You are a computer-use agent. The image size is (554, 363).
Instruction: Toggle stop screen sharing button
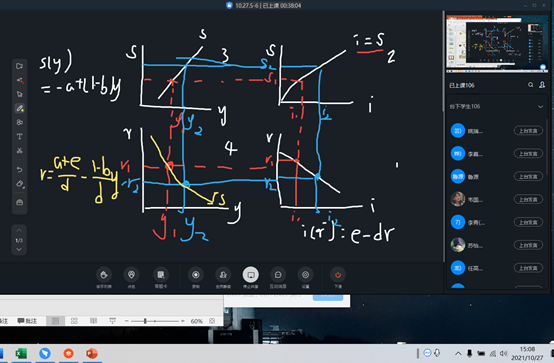tap(251, 275)
